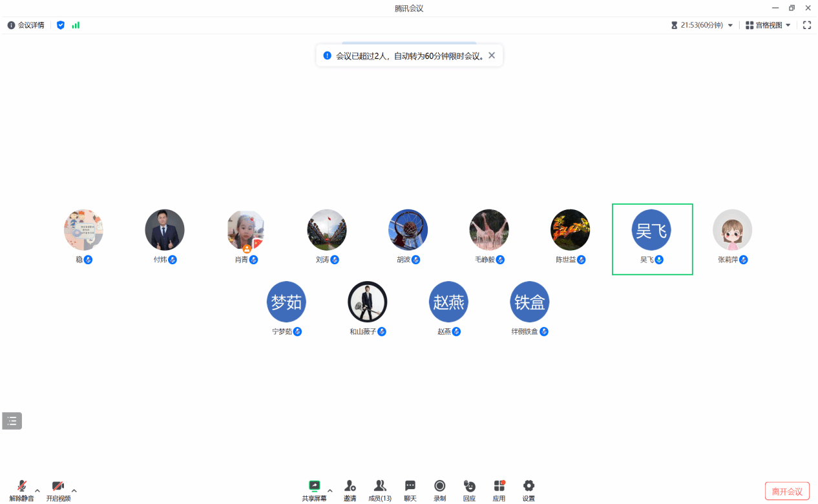Unmute microphone with 解除静音
818x504 pixels.
21,487
